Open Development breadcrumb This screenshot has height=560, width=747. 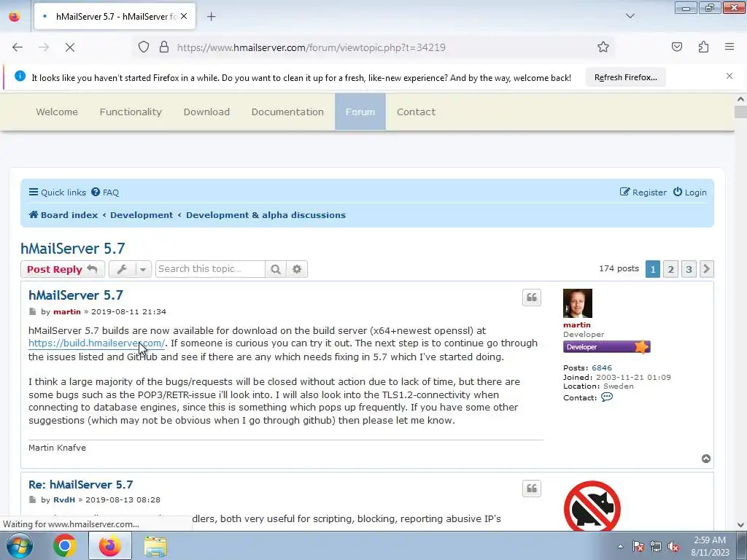click(142, 215)
